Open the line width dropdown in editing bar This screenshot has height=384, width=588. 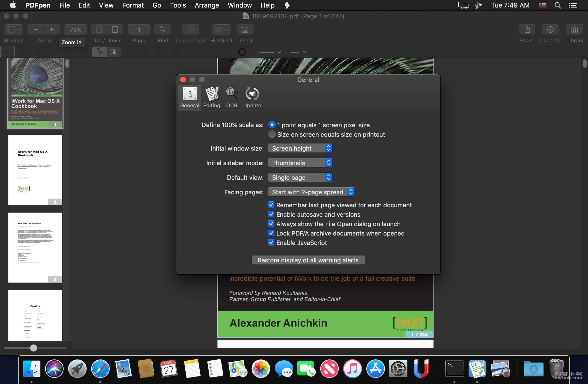(x=298, y=52)
